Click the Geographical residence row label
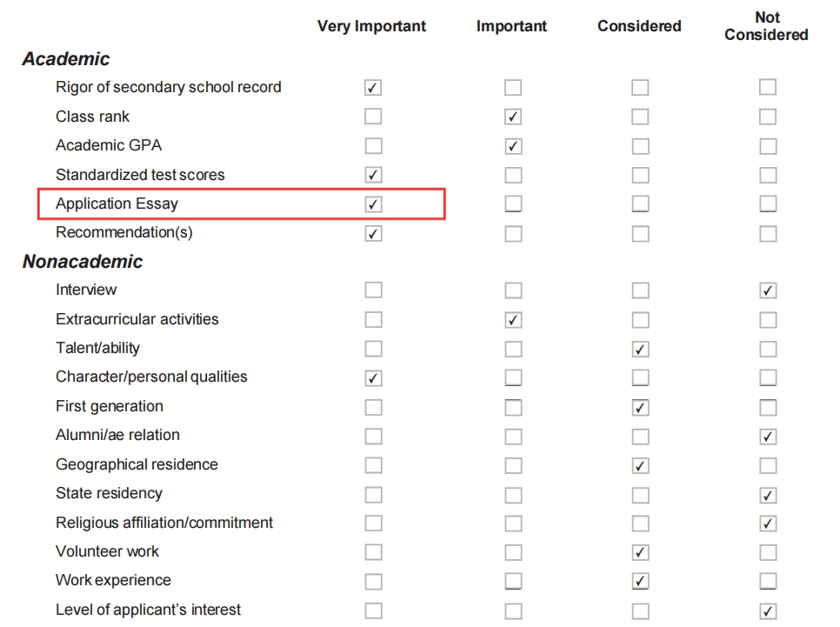The width and height of the screenshot is (840, 627). pos(137,464)
